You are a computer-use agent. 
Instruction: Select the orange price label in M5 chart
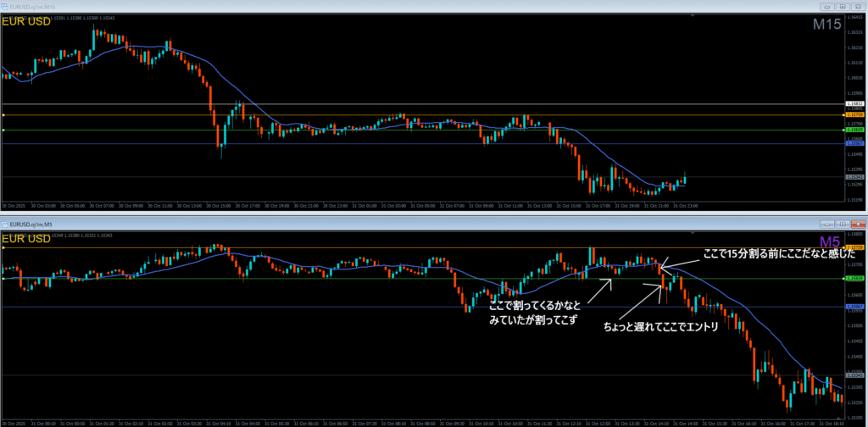853,247
